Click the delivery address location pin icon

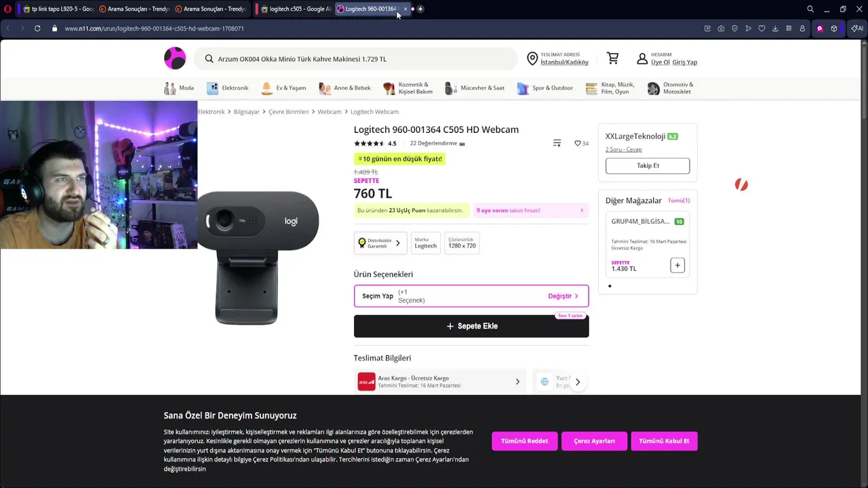[x=532, y=59]
